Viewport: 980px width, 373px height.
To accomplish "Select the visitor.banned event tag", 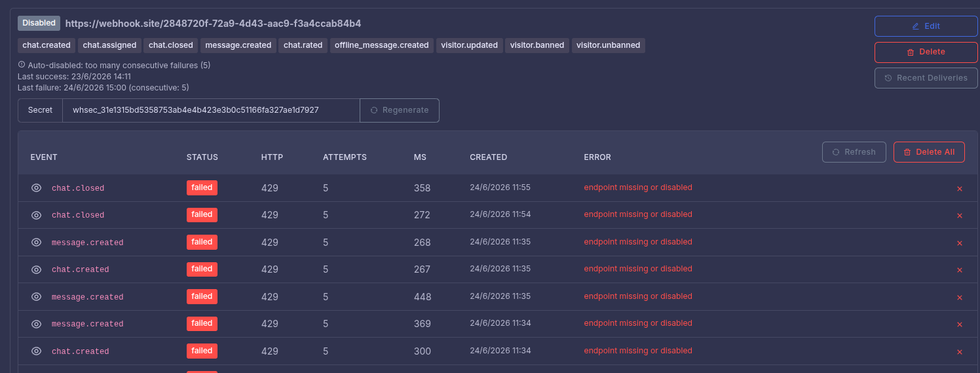I will pyautogui.click(x=537, y=45).
